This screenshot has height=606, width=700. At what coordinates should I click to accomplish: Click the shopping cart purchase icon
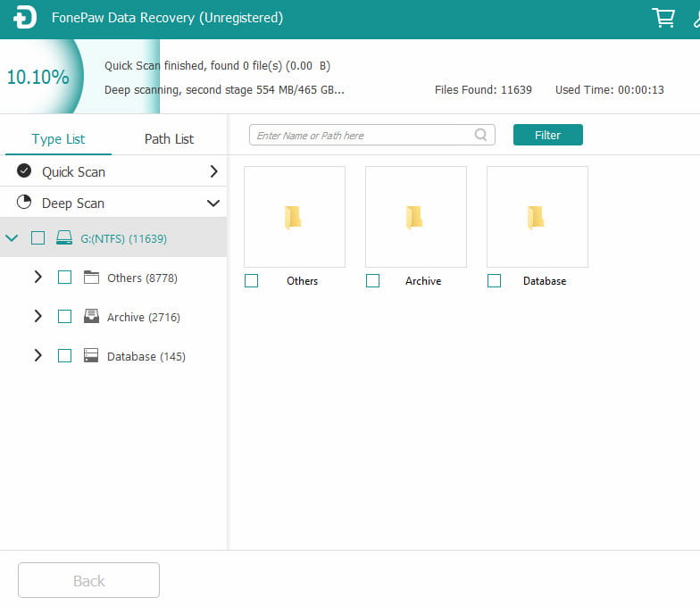pyautogui.click(x=663, y=18)
